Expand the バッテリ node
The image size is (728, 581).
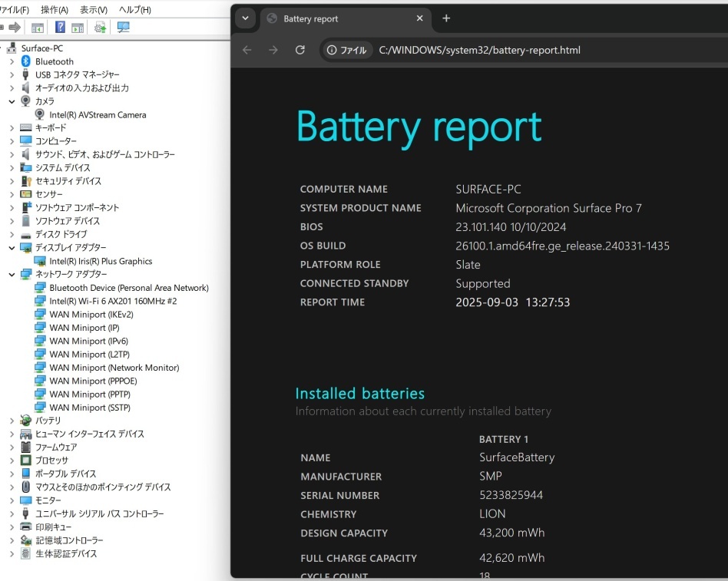[x=12, y=421]
